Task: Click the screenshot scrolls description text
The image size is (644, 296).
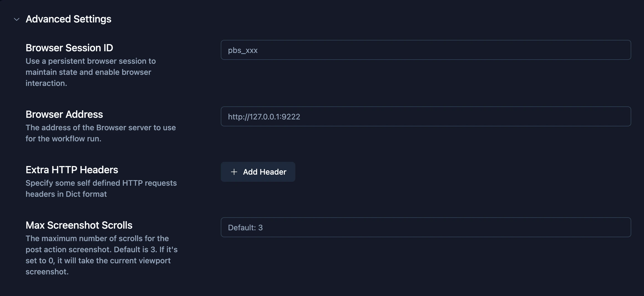Action: coord(101,255)
